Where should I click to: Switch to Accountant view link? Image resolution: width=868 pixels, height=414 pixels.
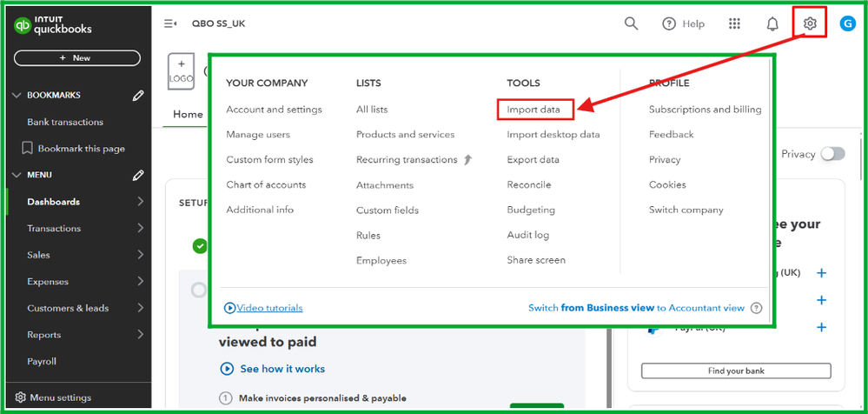[x=636, y=308]
